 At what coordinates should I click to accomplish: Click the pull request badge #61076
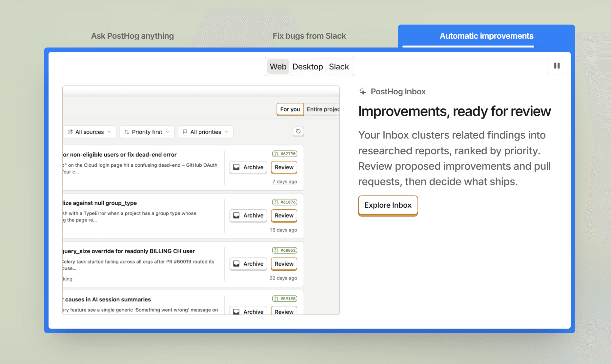tap(285, 202)
